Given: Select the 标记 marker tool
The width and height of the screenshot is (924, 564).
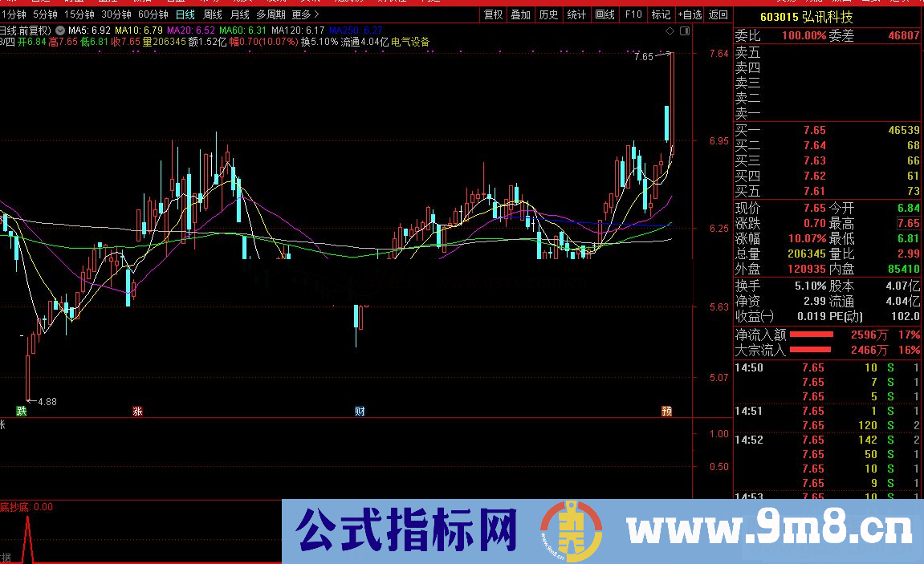Looking at the screenshot, I should pos(661,14).
